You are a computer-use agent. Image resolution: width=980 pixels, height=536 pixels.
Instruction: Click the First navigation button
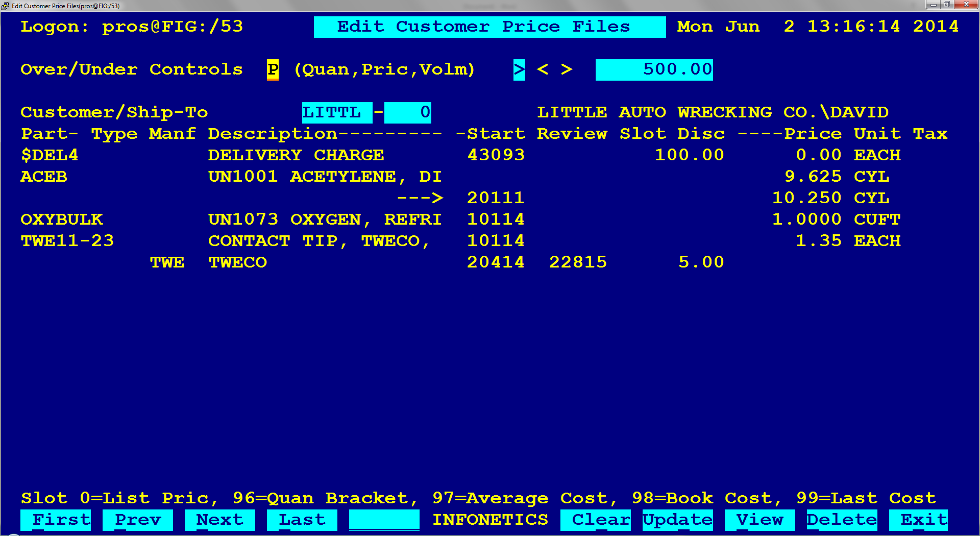(x=56, y=520)
